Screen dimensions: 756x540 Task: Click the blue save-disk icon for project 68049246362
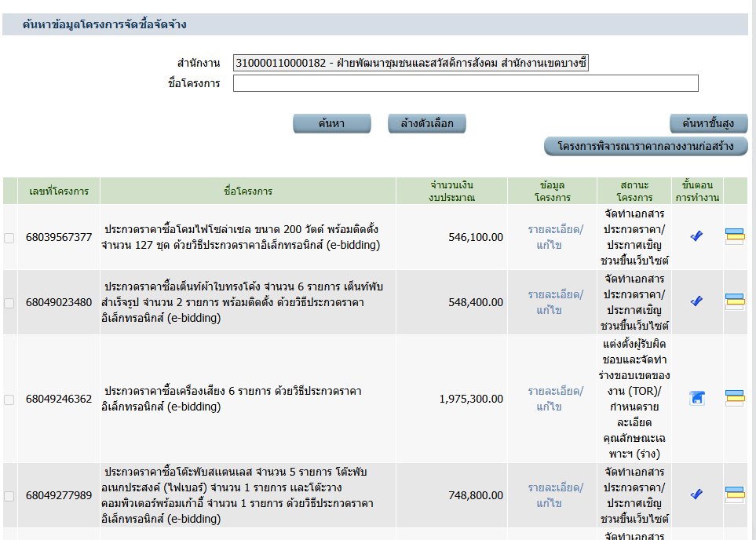(696, 398)
